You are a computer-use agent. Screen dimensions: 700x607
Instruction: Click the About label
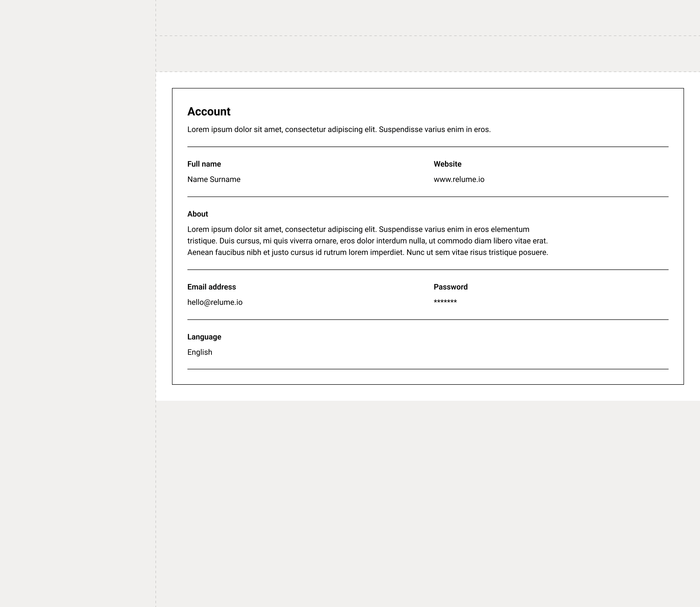(197, 214)
